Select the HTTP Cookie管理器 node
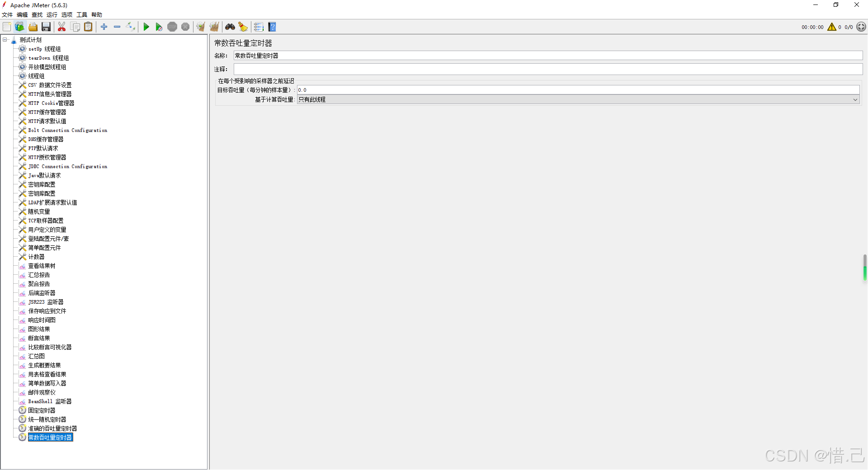Image resolution: width=868 pixels, height=470 pixels. click(x=51, y=103)
